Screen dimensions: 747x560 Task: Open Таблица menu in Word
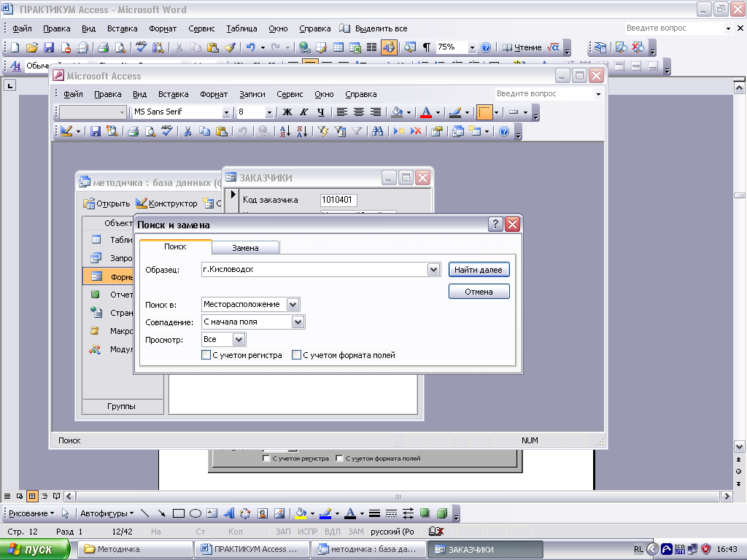pyautogui.click(x=241, y=28)
